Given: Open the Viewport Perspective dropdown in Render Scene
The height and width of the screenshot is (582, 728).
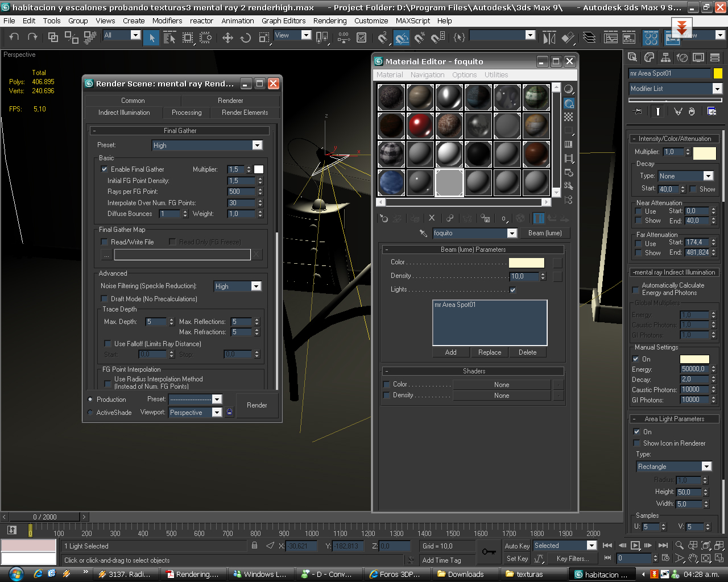Looking at the screenshot, I should point(217,413).
